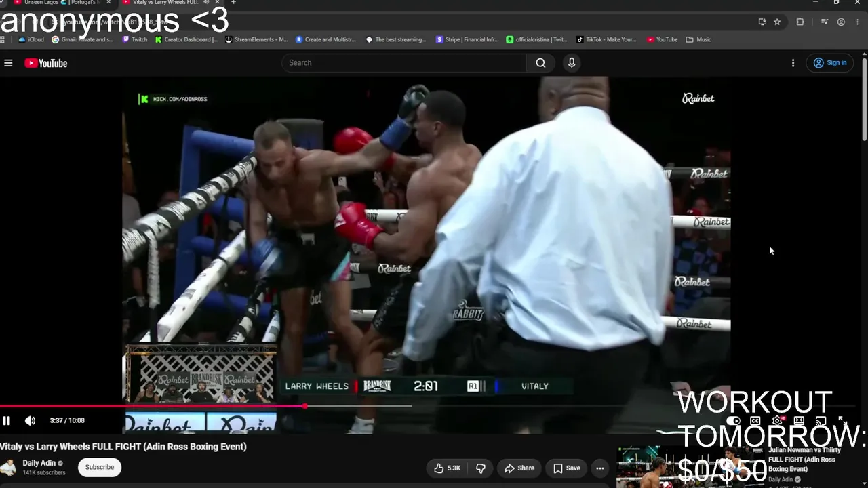Open the browser profile avatar

pos(841,22)
